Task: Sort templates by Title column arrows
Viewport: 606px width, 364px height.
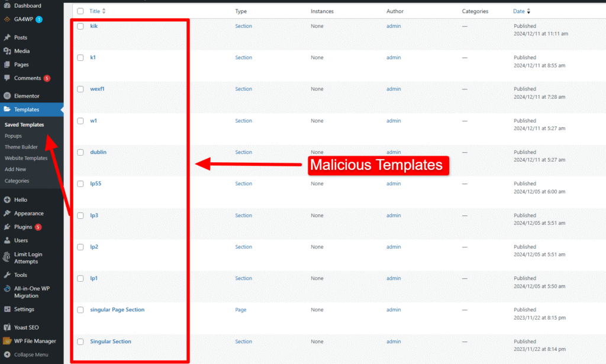Action: pyautogui.click(x=104, y=11)
